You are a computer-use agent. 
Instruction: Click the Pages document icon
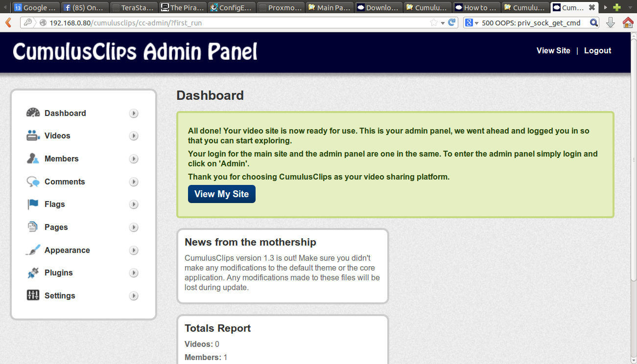tap(33, 227)
